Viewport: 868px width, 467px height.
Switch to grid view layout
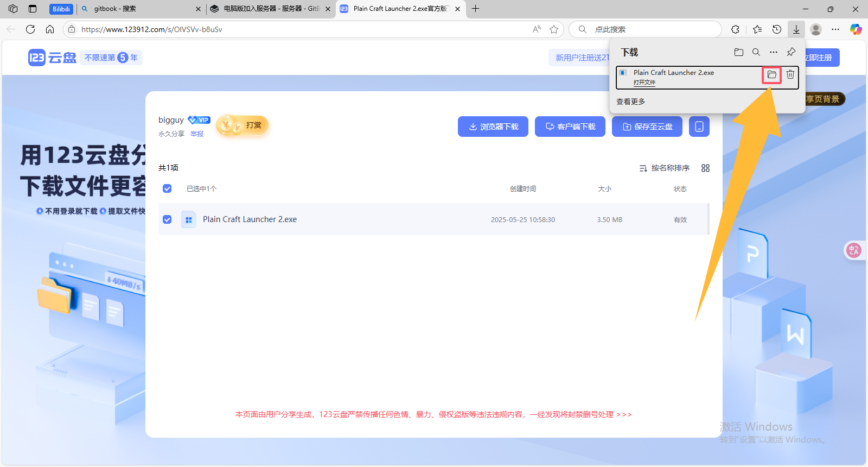[705, 168]
